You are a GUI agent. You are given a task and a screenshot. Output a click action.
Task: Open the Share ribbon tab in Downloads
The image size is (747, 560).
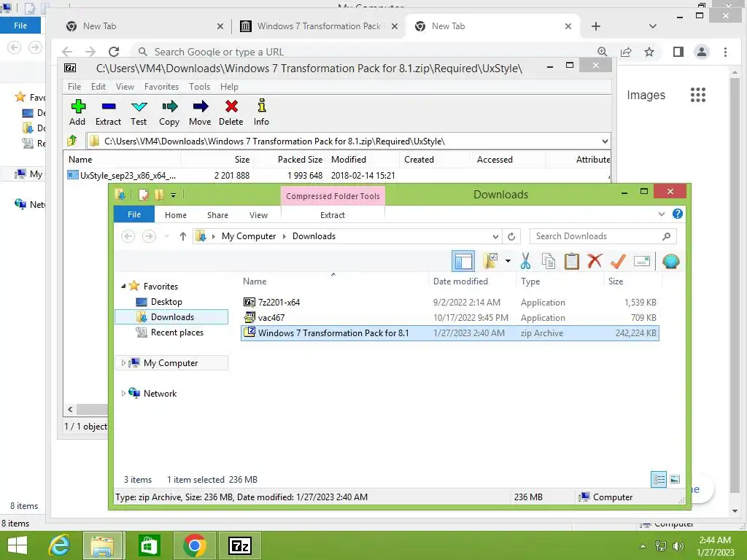click(217, 215)
